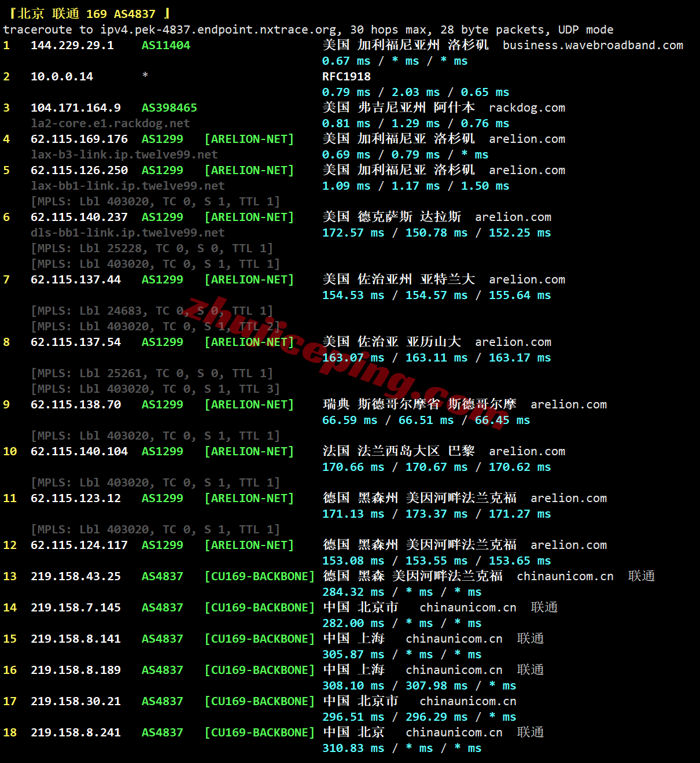Select IP 62.115.169.176
Image resolution: width=700 pixels, height=763 pixels.
[79, 139]
